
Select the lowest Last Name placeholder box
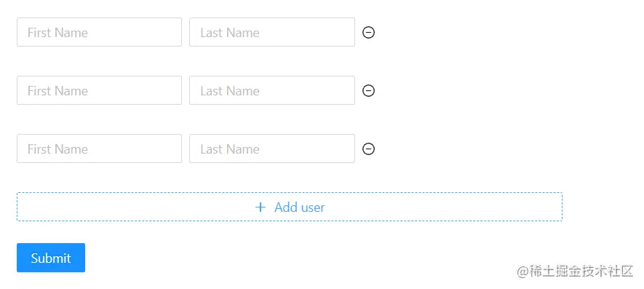pos(272,149)
